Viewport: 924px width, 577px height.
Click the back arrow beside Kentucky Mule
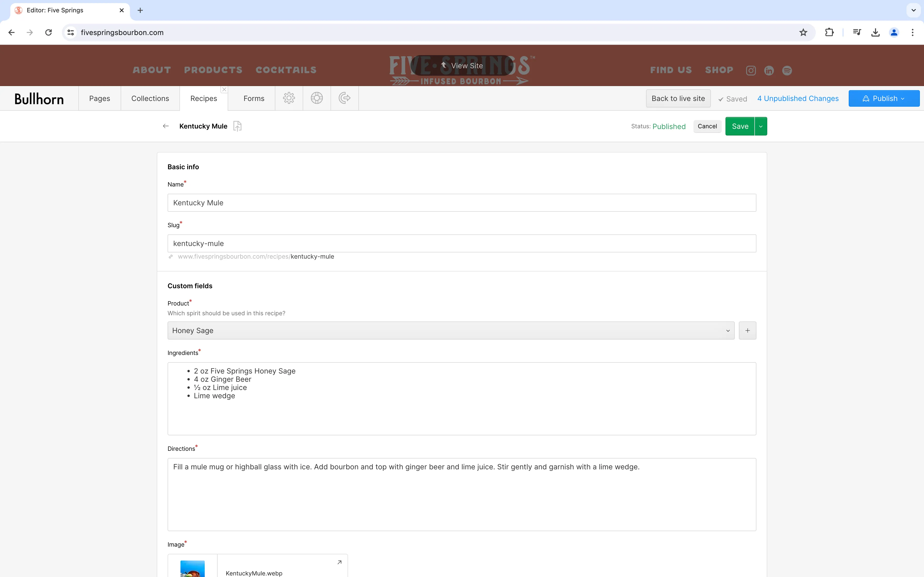165,126
